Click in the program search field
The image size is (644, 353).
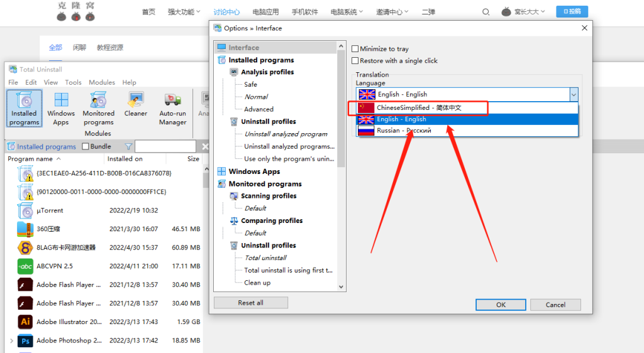(165, 146)
